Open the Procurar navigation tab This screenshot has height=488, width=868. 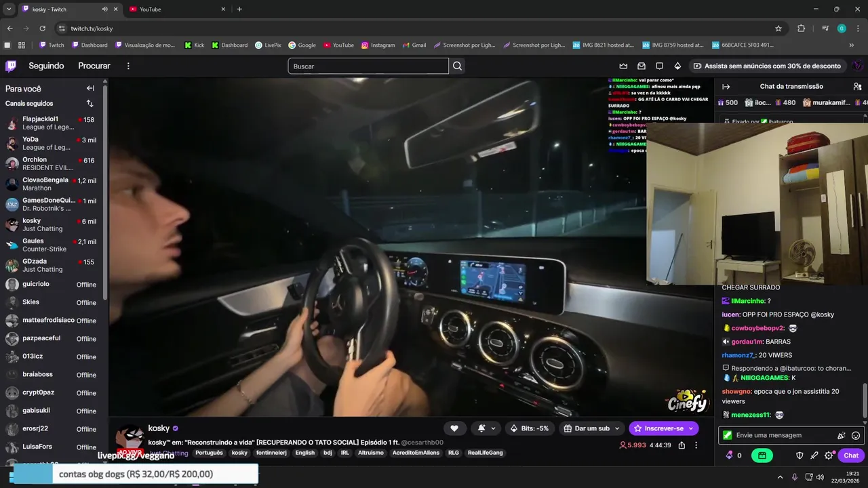pyautogui.click(x=94, y=66)
